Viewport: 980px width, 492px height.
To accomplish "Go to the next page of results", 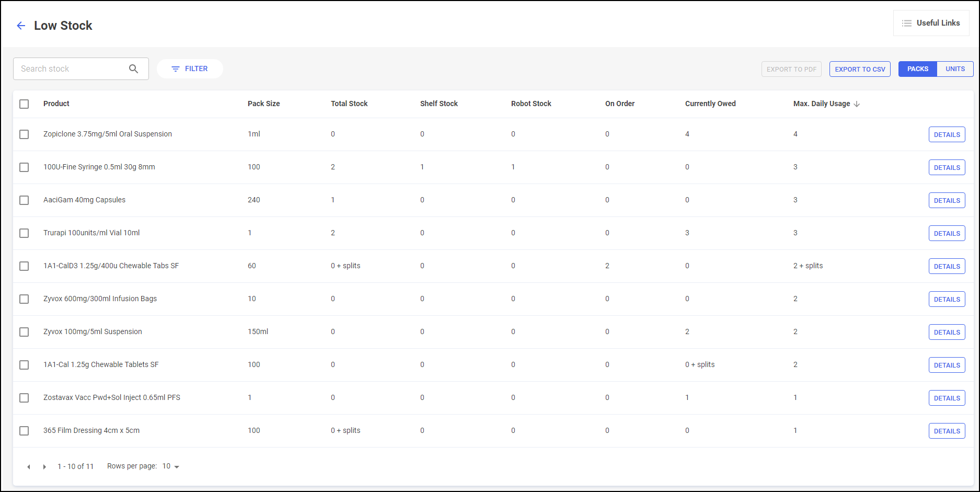I will tap(44, 467).
